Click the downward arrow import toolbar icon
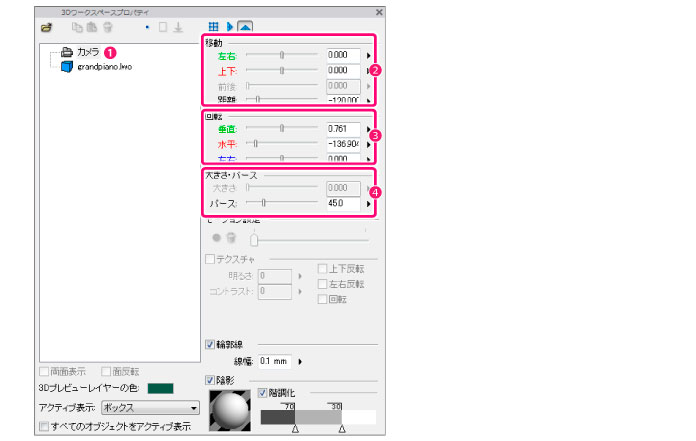This screenshot has width=696, height=441. point(178,28)
